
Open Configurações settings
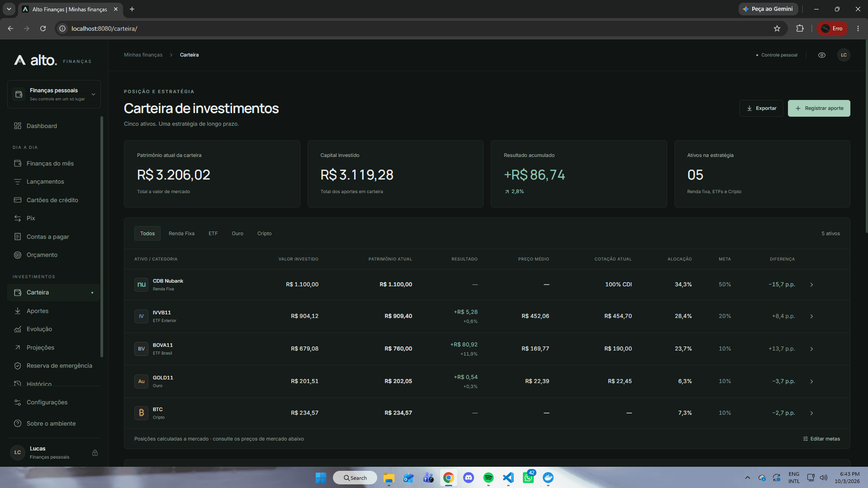[x=53, y=402]
